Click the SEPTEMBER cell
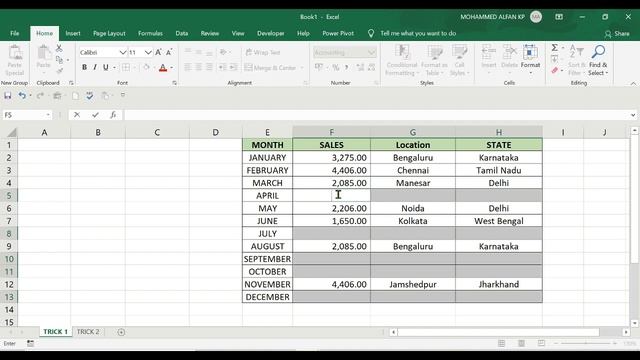 267,259
